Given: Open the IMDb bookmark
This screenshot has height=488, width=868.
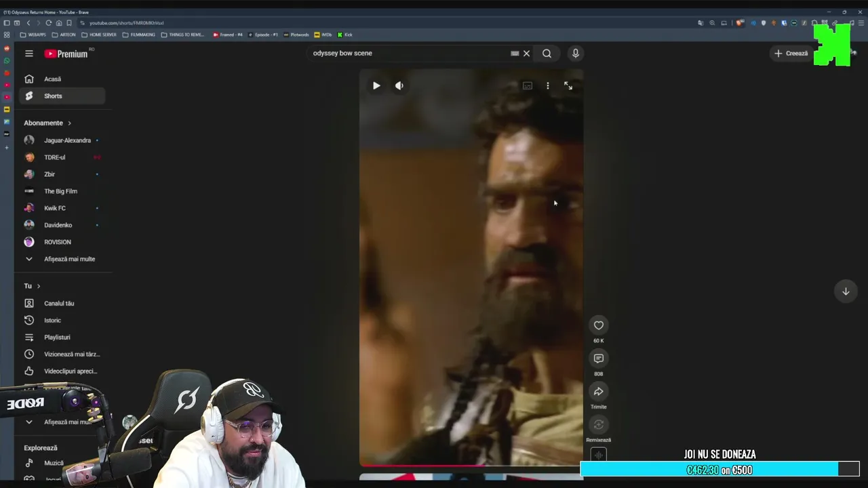Looking at the screenshot, I should click(323, 35).
